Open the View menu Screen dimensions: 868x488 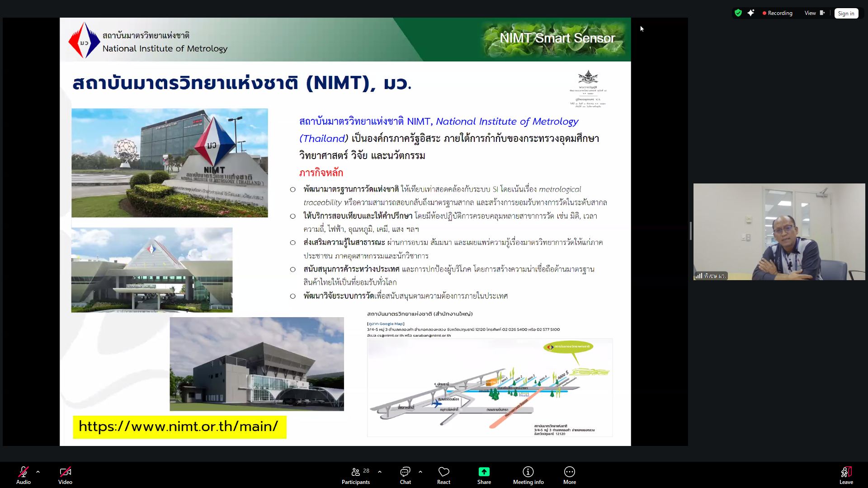pyautogui.click(x=810, y=13)
